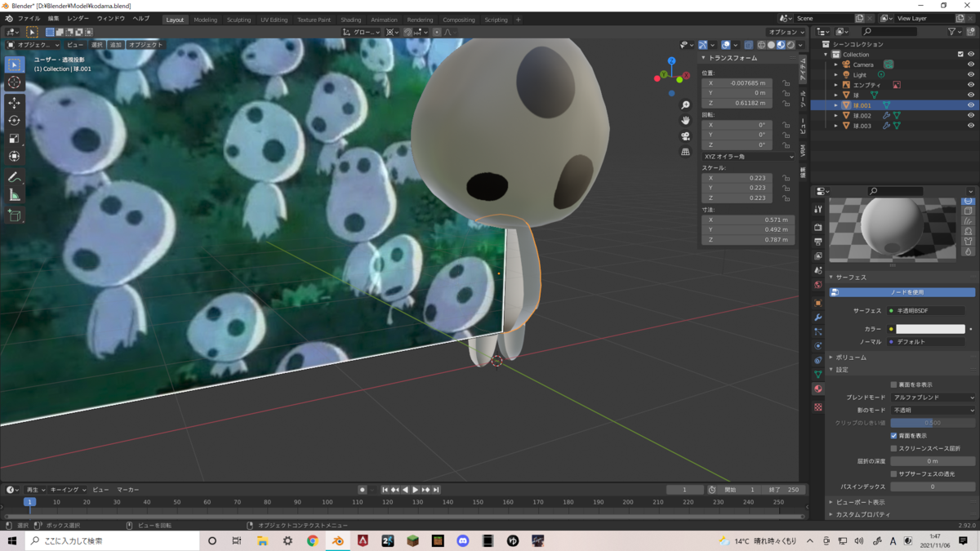The width and height of the screenshot is (980, 551).
Task: Select the Transform tool
Action: [x=15, y=157]
